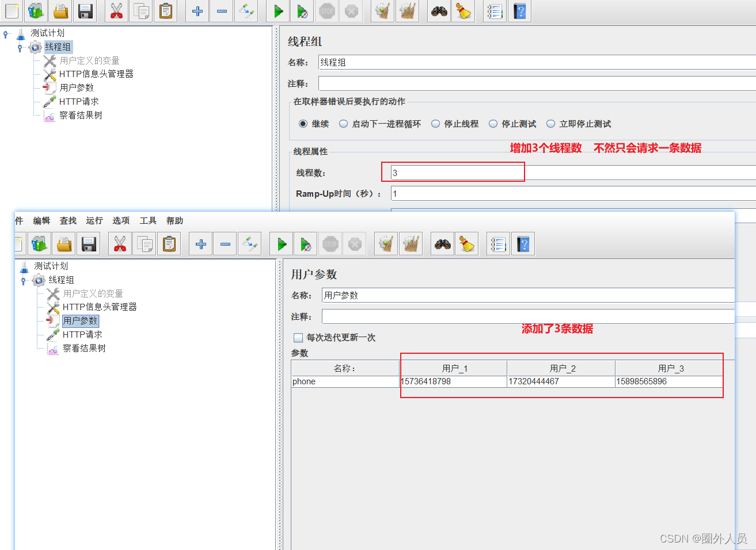Click the 17320444467 table cell

(561, 381)
